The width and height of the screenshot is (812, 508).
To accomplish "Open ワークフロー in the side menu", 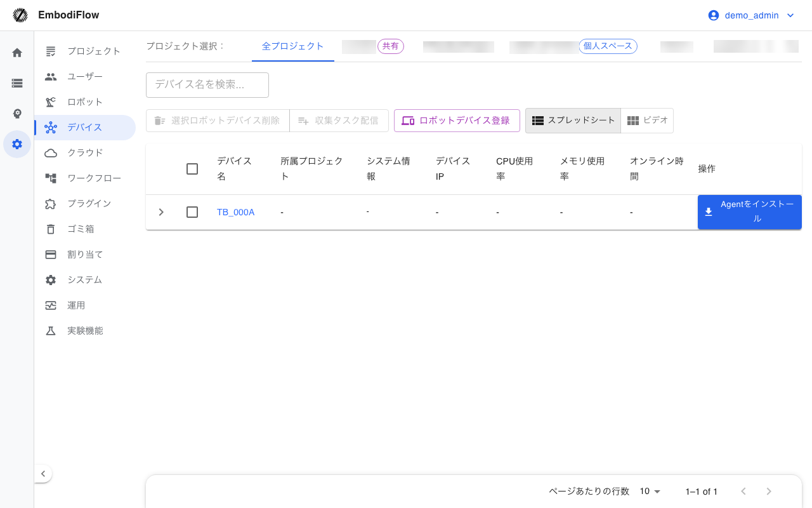I will point(85,178).
